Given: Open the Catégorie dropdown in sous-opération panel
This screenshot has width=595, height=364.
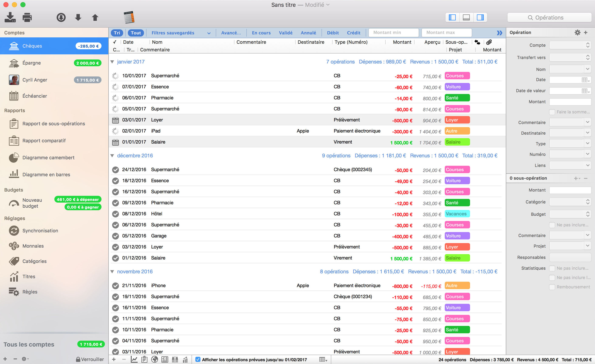Looking at the screenshot, I should pyautogui.click(x=570, y=202).
